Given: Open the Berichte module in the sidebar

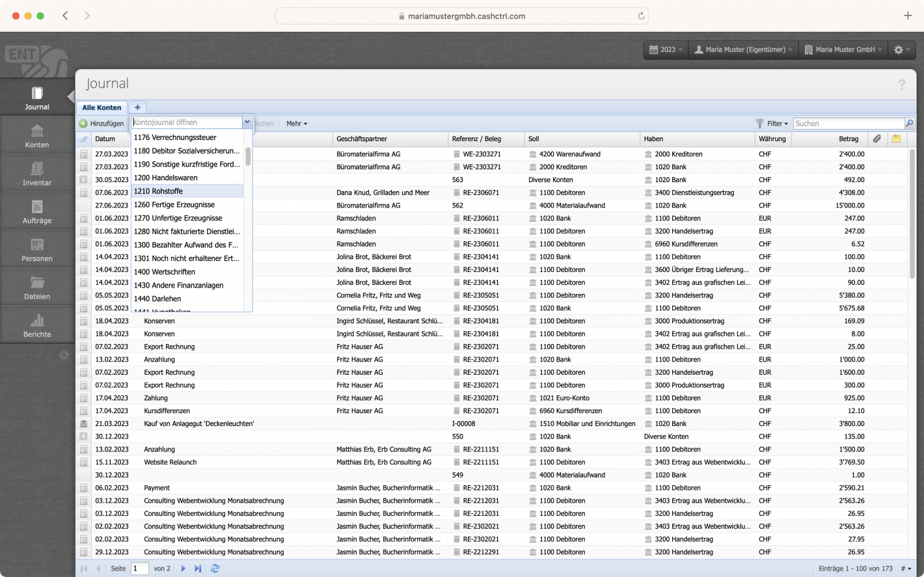Looking at the screenshot, I should point(36,323).
